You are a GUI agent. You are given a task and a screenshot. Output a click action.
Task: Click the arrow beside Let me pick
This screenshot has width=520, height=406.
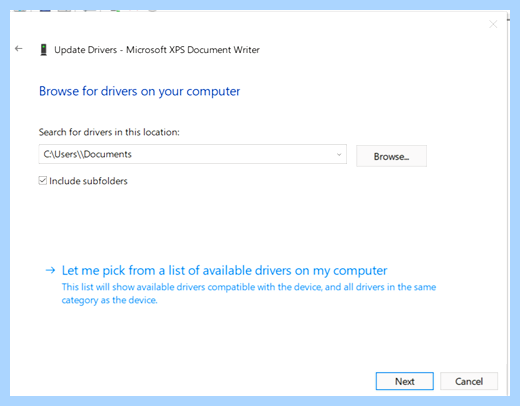(50, 270)
